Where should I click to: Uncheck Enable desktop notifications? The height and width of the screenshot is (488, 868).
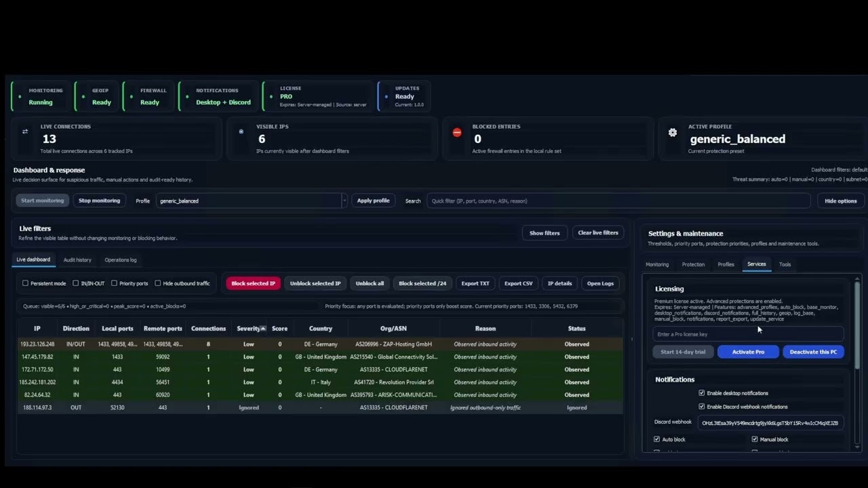point(702,393)
